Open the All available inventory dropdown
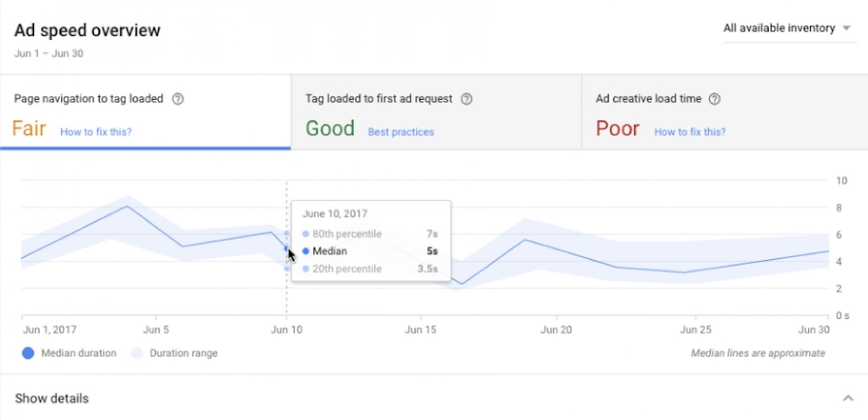Image resolution: width=868 pixels, height=420 pixels. point(779,28)
